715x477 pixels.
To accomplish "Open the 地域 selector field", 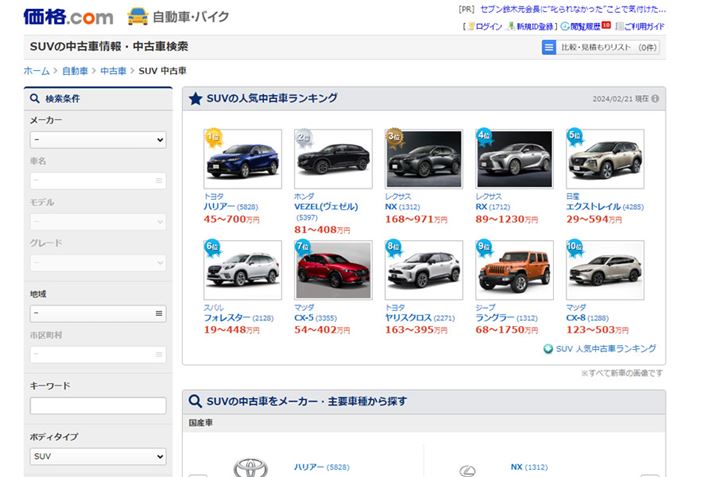I will (x=98, y=313).
